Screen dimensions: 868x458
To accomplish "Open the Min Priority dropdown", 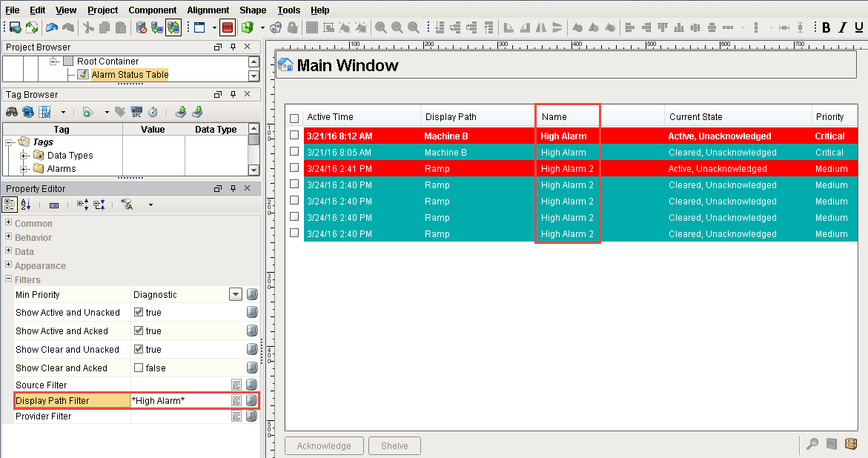I will tap(236, 294).
